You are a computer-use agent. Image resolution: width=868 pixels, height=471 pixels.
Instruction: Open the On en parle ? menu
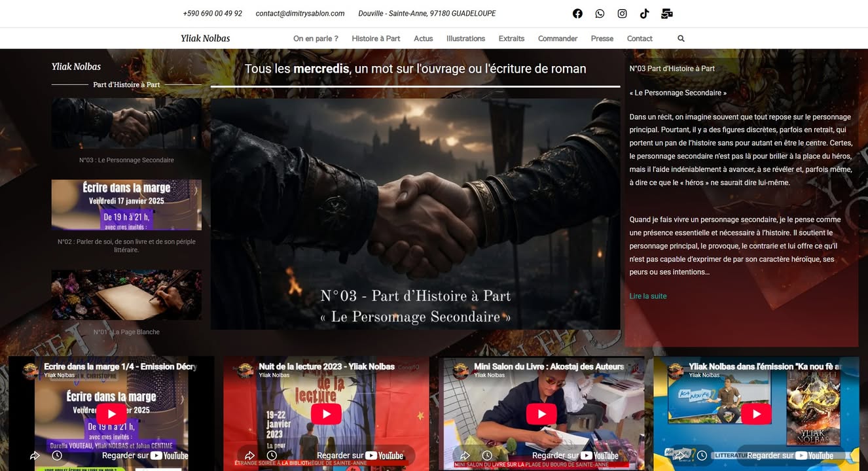pyautogui.click(x=316, y=39)
